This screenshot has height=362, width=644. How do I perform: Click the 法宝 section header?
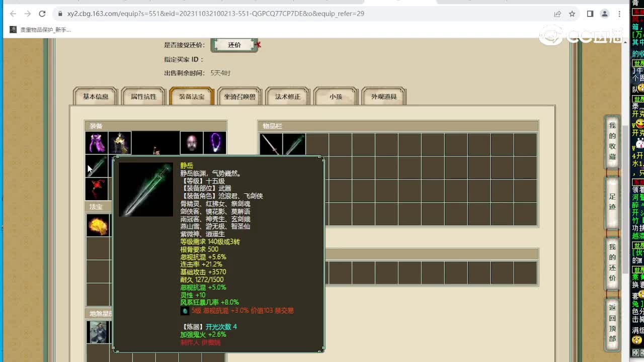point(98,207)
